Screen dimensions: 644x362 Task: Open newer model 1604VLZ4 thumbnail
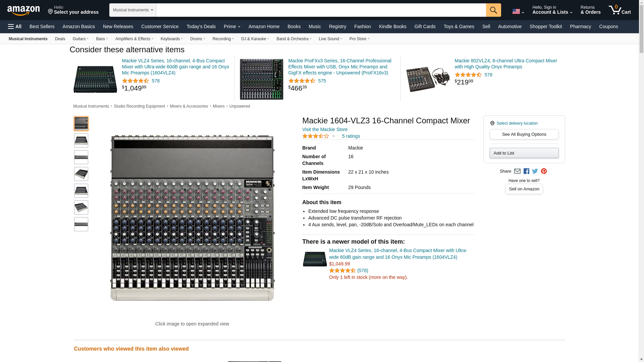[315, 259]
